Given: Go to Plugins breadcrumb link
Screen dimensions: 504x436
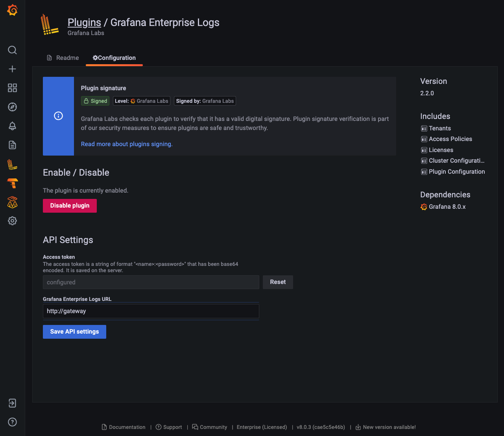Looking at the screenshot, I should coord(84,22).
